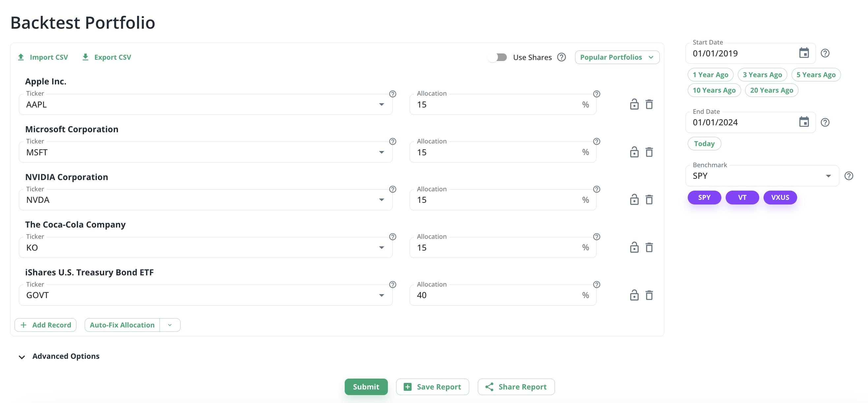Open the KO Ticker field help icon
868x403 pixels.
(392, 237)
